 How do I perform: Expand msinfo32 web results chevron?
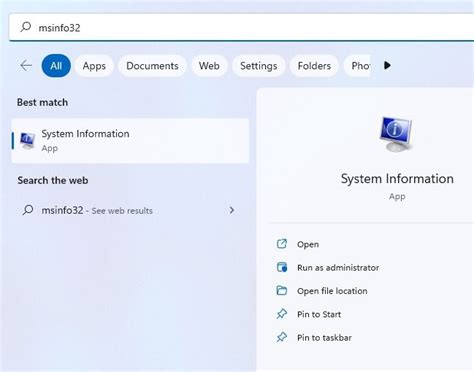232,210
